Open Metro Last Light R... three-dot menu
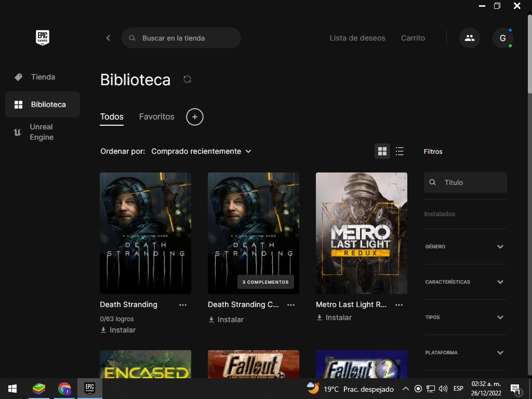The height and width of the screenshot is (399, 532). pos(399,305)
